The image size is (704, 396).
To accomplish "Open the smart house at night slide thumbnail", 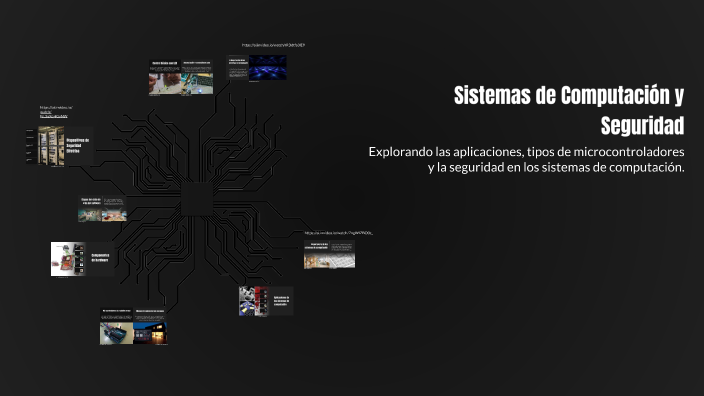I will (x=150, y=326).
